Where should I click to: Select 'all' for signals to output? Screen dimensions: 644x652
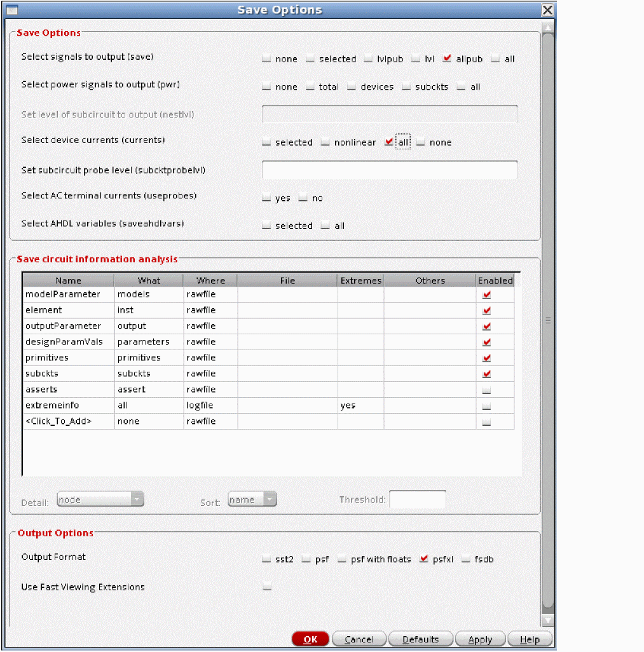coord(496,59)
